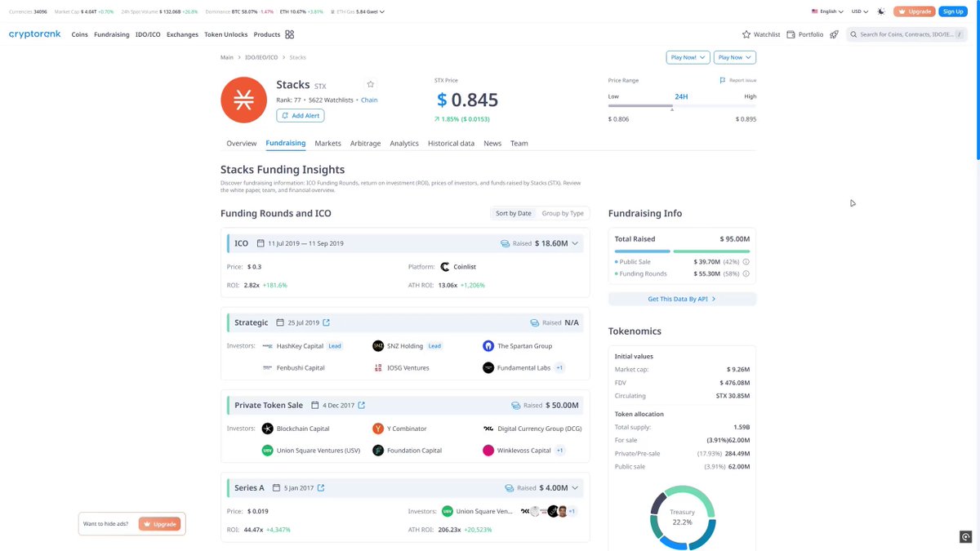Open the Chain link under Stacks
This screenshot has height=551, width=980.
pos(369,100)
